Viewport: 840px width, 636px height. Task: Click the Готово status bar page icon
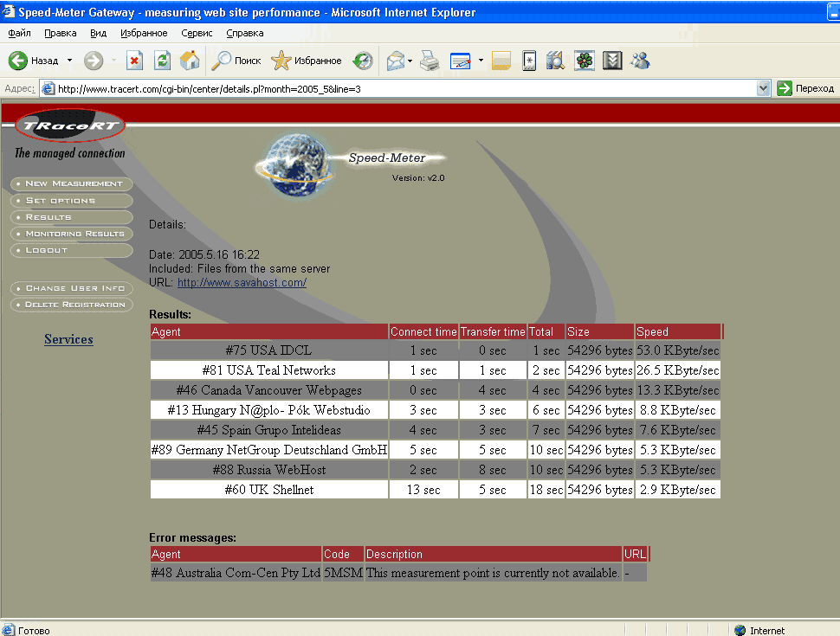tap(9, 630)
